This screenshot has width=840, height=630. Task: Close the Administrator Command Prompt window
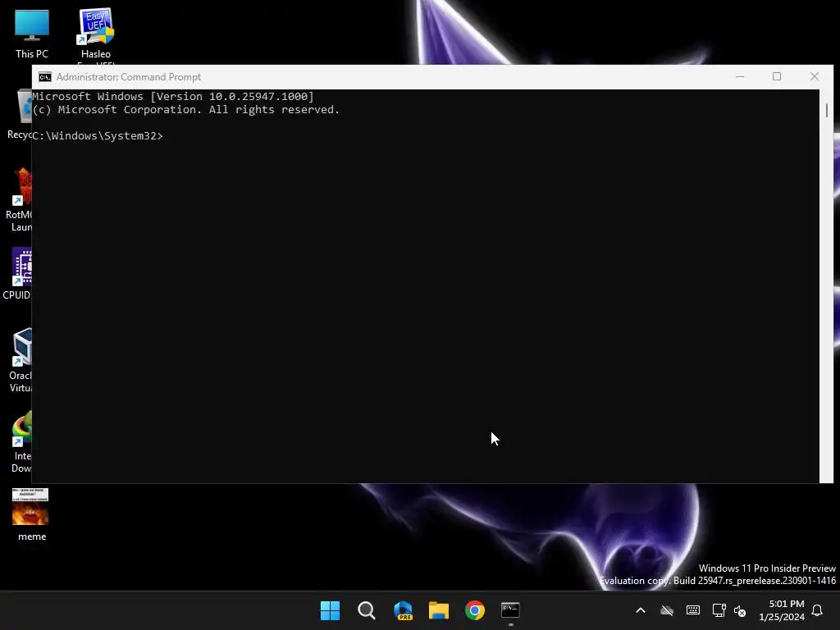coord(815,76)
